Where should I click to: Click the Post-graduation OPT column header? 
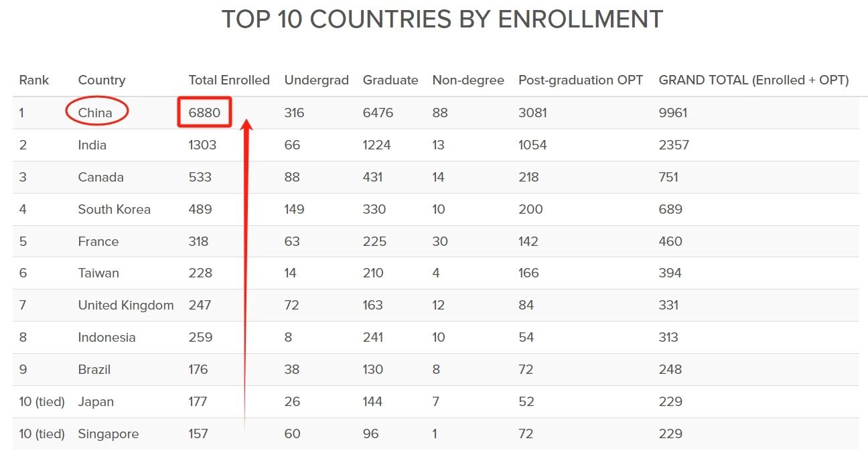[581, 80]
